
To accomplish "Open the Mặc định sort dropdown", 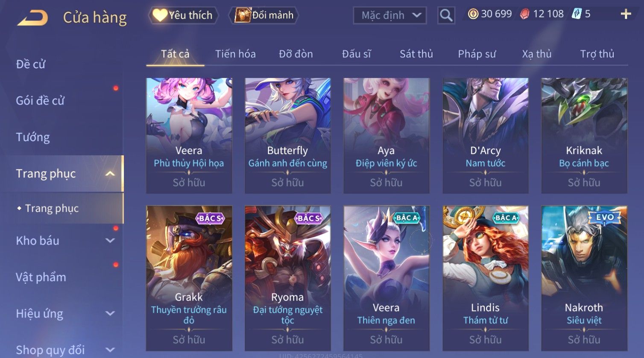I will [390, 15].
